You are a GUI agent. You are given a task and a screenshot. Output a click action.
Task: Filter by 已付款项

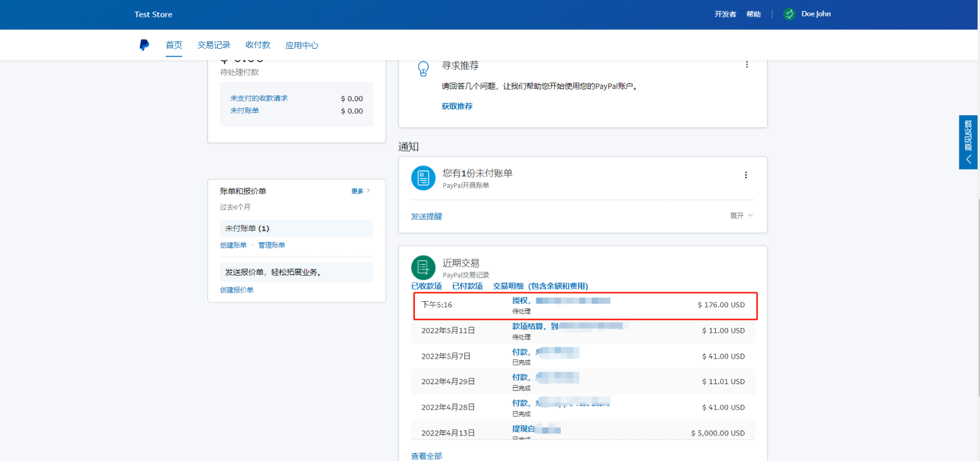pyautogui.click(x=467, y=286)
